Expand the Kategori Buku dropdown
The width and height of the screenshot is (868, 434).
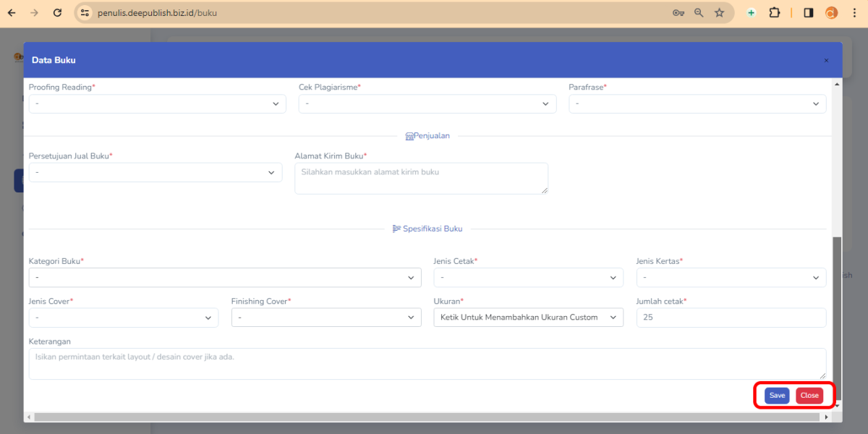(224, 277)
